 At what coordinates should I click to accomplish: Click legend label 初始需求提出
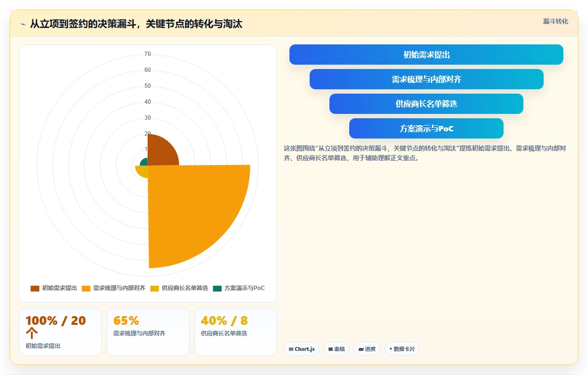click(x=59, y=288)
